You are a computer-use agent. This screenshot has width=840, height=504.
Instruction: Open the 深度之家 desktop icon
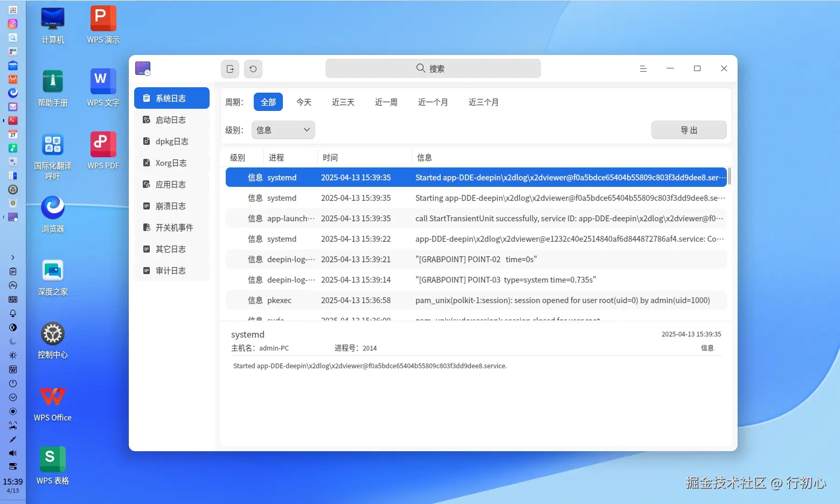tap(53, 277)
